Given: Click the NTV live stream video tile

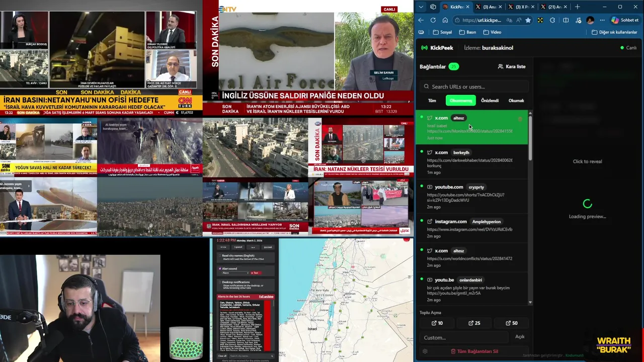Looking at the screenshot, I should click(x=308, y=58).
